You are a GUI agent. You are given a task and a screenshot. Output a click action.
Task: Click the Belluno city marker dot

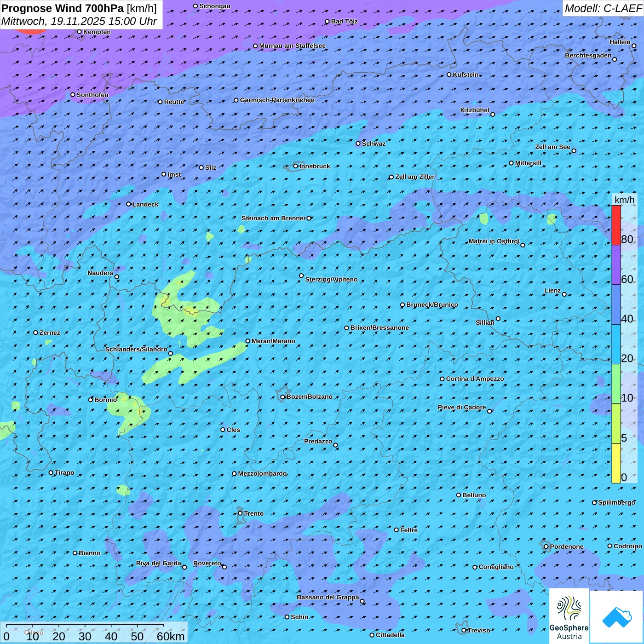tap(459, 495)
